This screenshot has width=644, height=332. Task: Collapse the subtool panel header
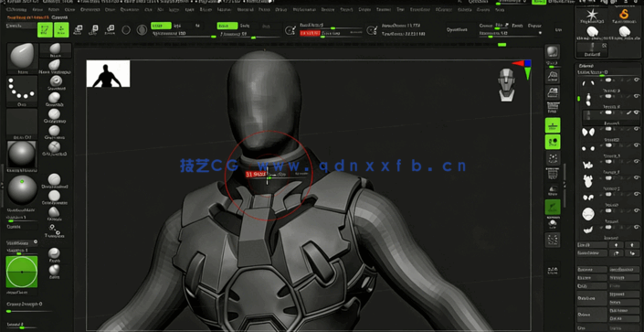point(586,66)
